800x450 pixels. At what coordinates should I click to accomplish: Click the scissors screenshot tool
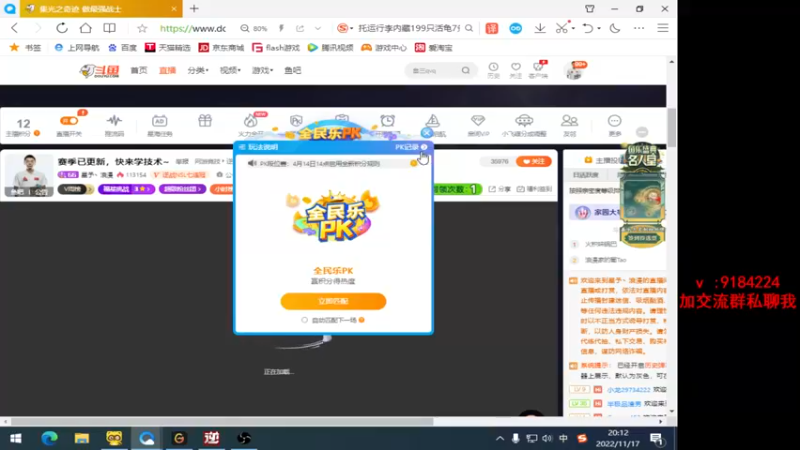[x=562, y=29]
